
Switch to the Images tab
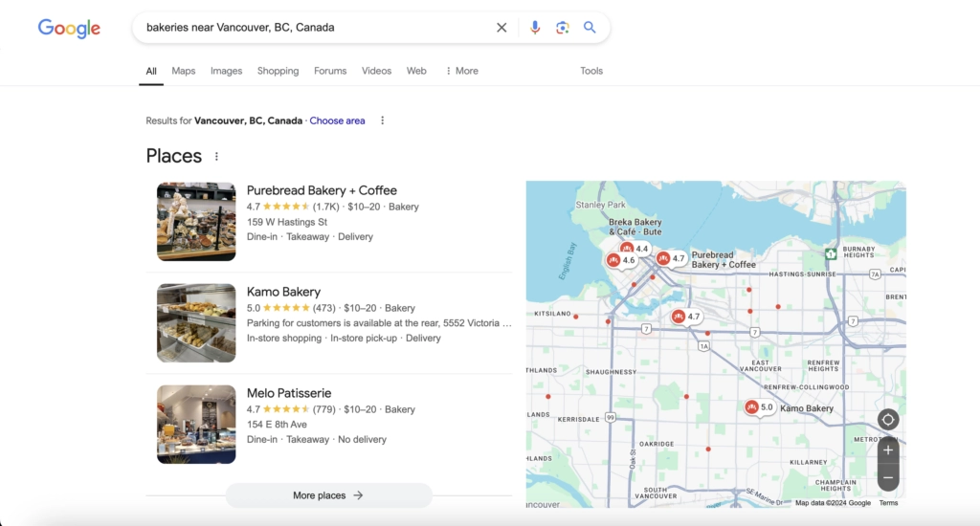226,71
